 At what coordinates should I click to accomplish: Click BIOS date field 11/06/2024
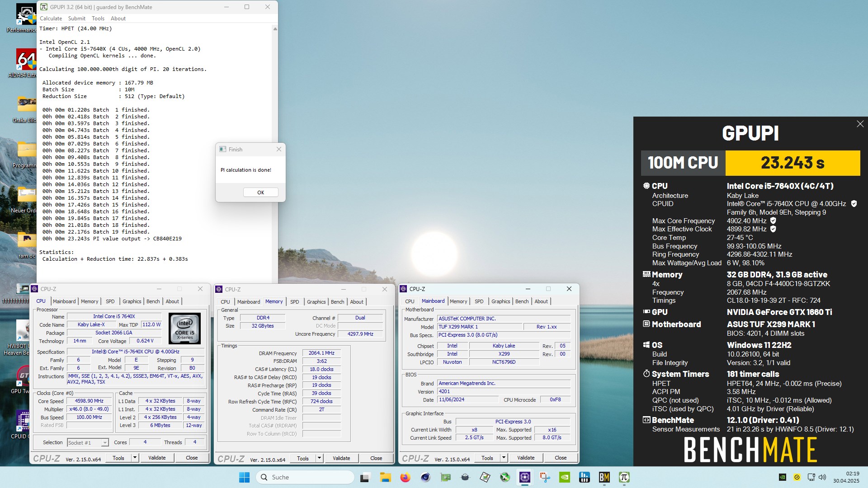click(468, 400)
